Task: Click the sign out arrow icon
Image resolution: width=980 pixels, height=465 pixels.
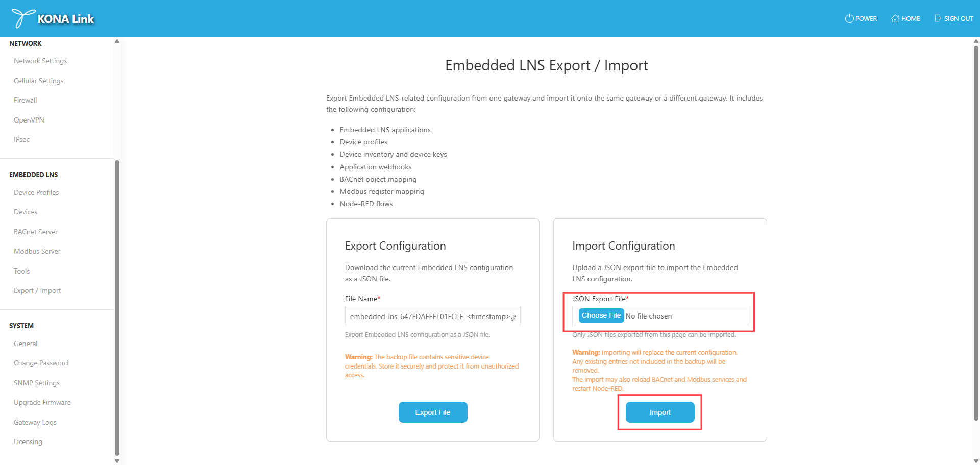Action: pyautogui.click(x=938, y=18)
